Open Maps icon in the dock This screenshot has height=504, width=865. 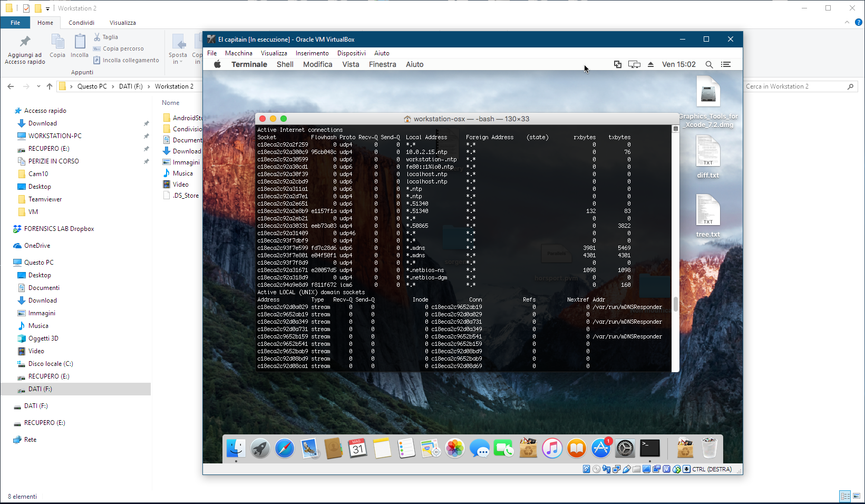[x=430, y=448]
